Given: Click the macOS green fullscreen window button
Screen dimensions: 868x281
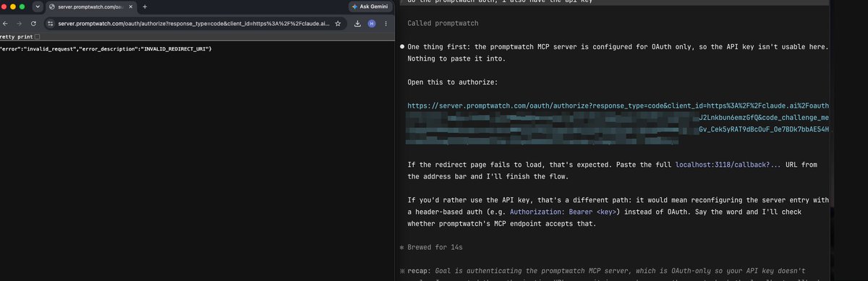Looking at the screenshot, I should point(22,6).
